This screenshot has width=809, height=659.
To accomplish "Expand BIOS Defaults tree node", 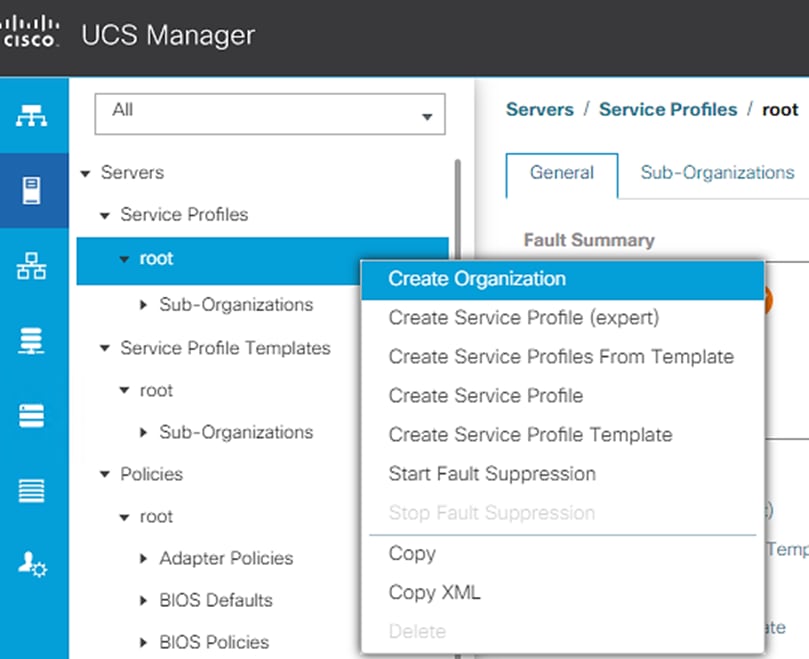I will pos(144,601).
